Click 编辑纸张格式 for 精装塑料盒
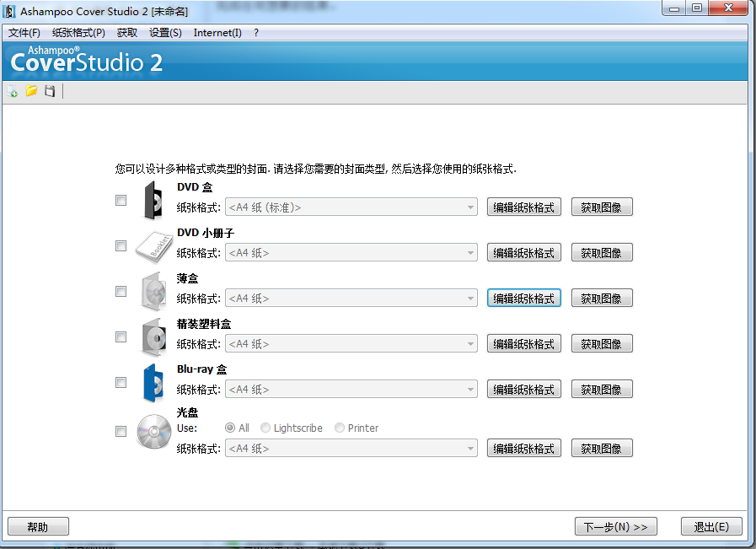 (524, 343)
